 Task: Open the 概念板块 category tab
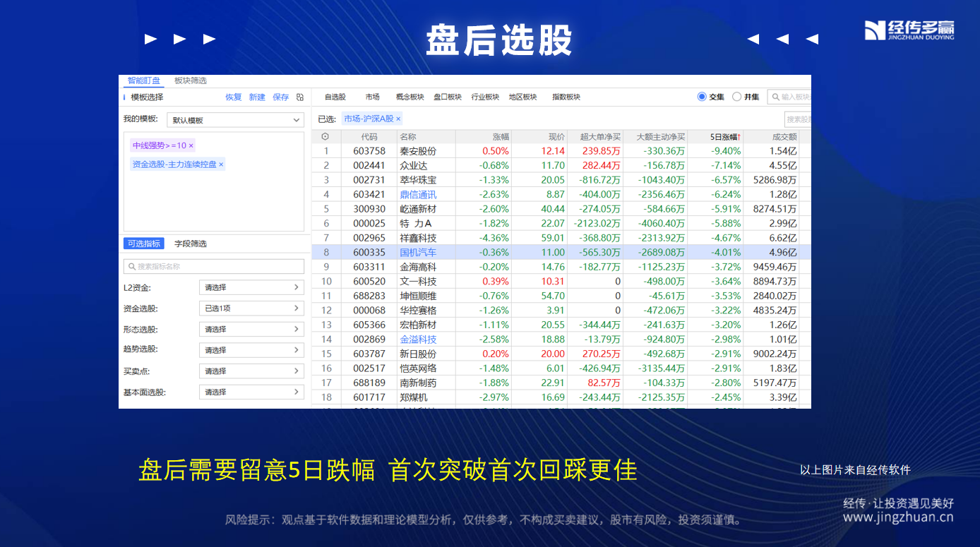[x=410, y=97]
